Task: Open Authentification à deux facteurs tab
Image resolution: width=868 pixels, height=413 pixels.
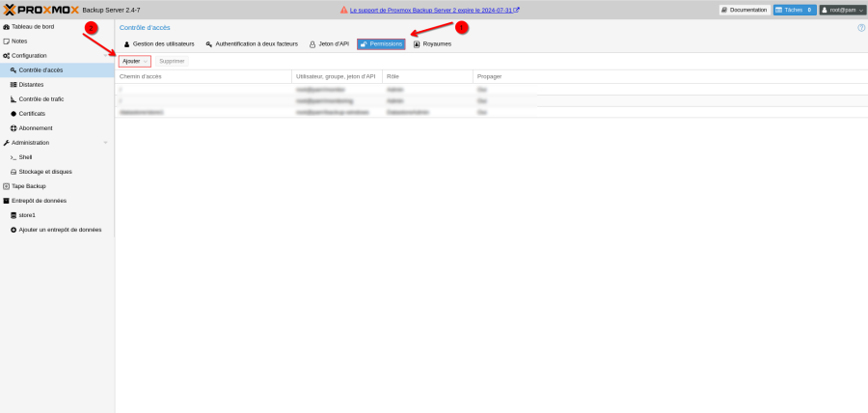Action: (252, 43)
